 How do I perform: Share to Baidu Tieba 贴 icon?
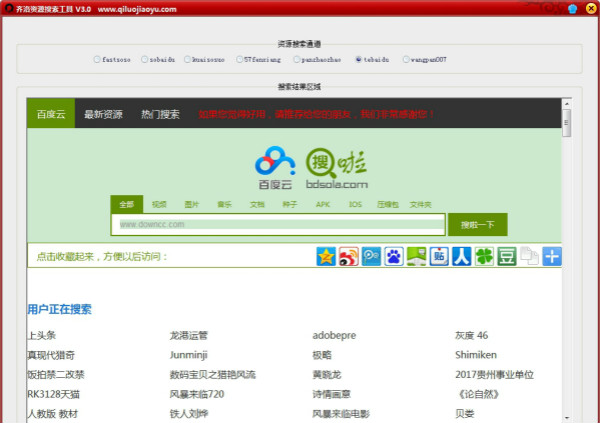coord(439,256)
